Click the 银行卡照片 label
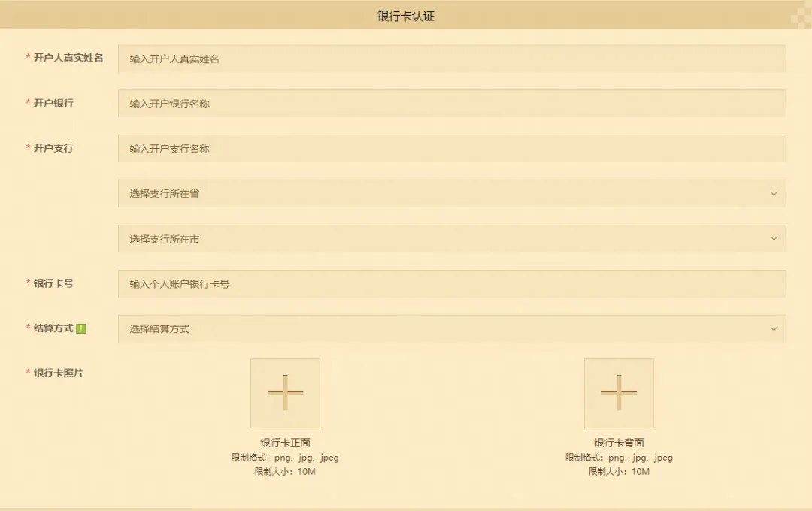This screenshot has height=511, width=812. [x=59, y=373]
